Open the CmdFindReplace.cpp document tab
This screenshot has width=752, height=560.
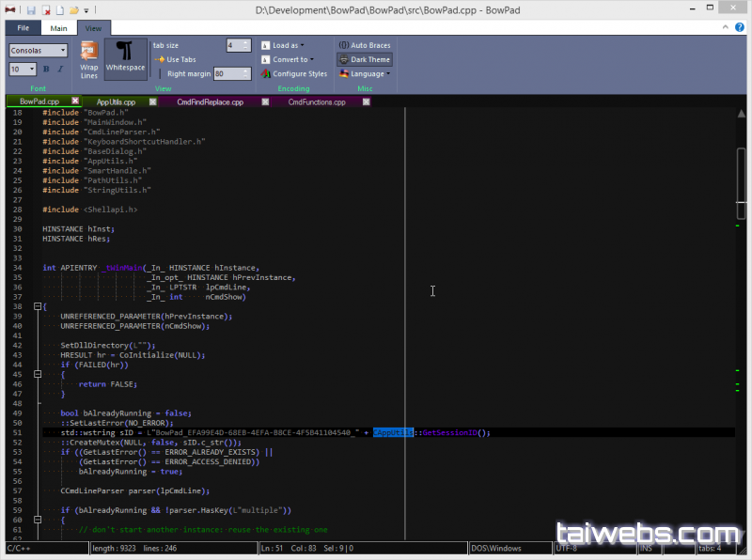click(x=211, y=101)
